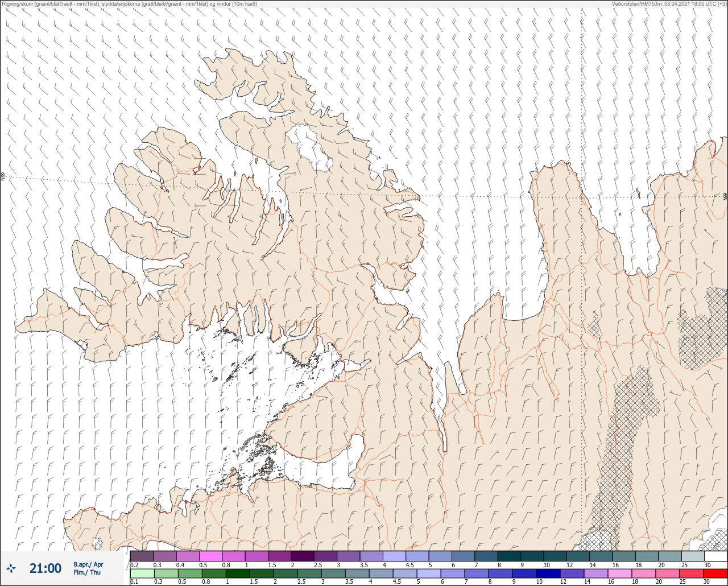
Task: Select the darkest green 1 swatch in lower legend
Action: (237, 573)
